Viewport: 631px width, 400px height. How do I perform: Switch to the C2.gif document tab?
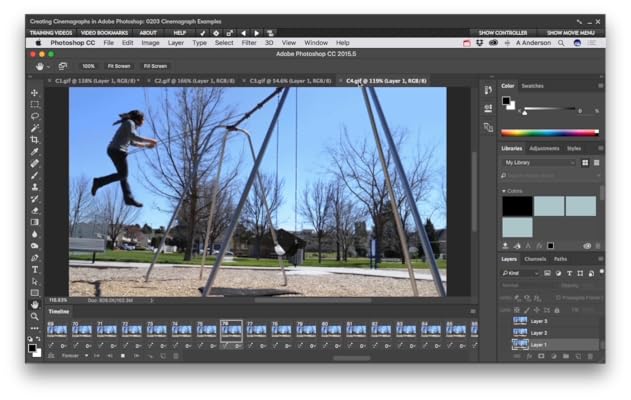click(190, 80)
